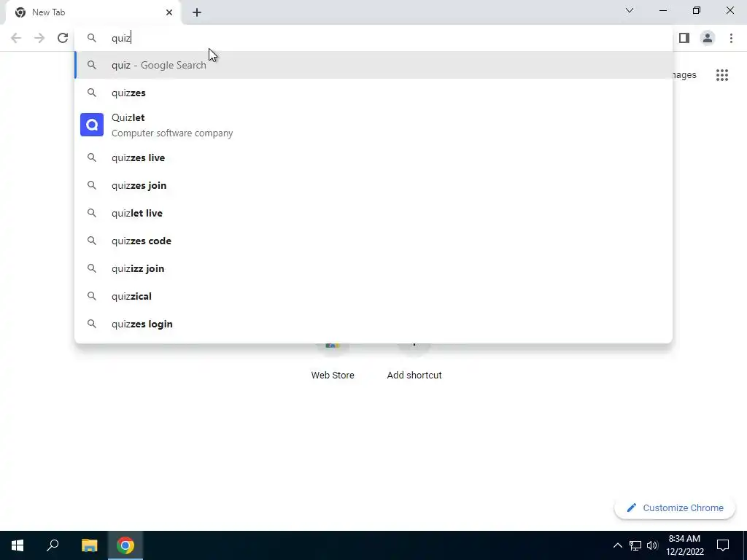747x560 pixels.
Task: Show hidden system tray icons
Action: (617, 545)
